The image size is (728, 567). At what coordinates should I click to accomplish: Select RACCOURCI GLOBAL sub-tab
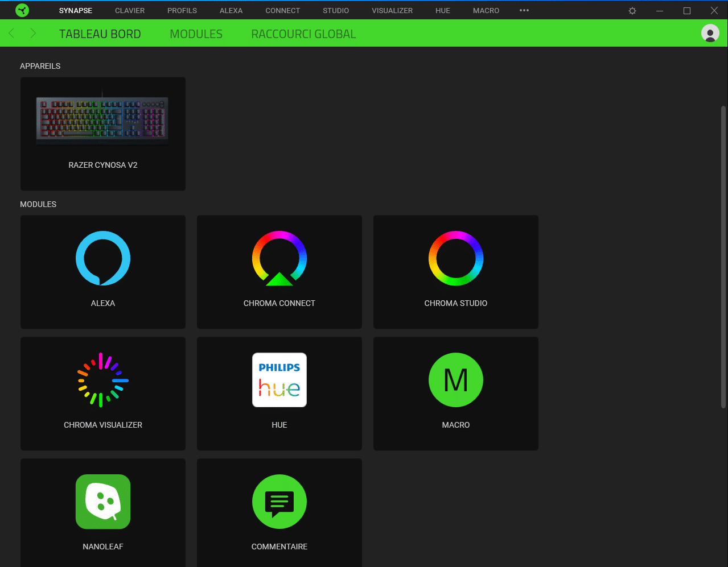click(x=304, y=34)
